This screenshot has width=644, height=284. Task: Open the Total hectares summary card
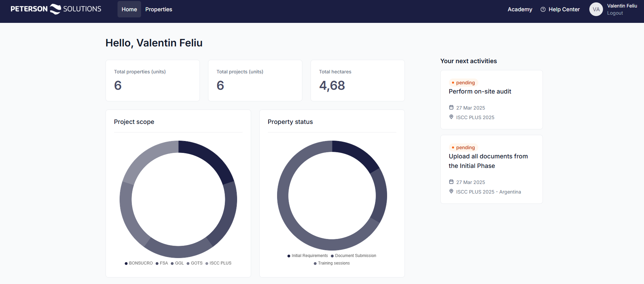(357, 81)
